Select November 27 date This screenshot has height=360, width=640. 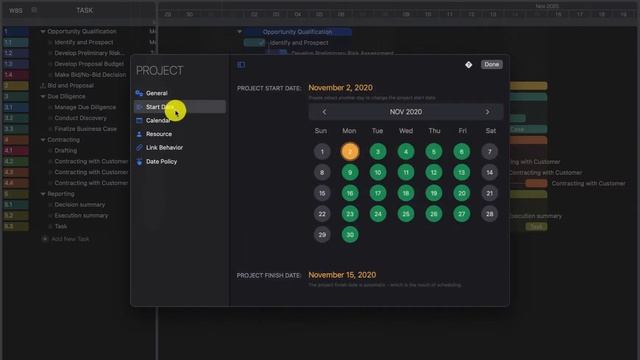(462, 214)
